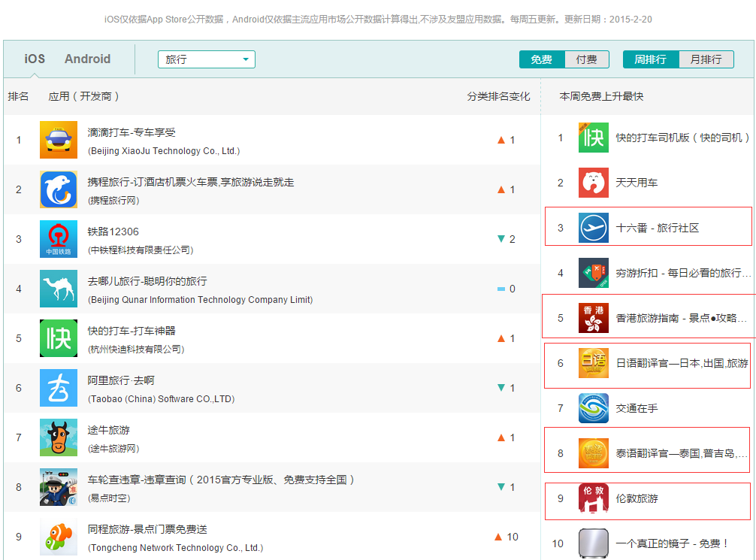Viewport: 756px width, 560px height.
Task: Choose the 周排行 weekly ranking
Action: [x=650, y=59]
